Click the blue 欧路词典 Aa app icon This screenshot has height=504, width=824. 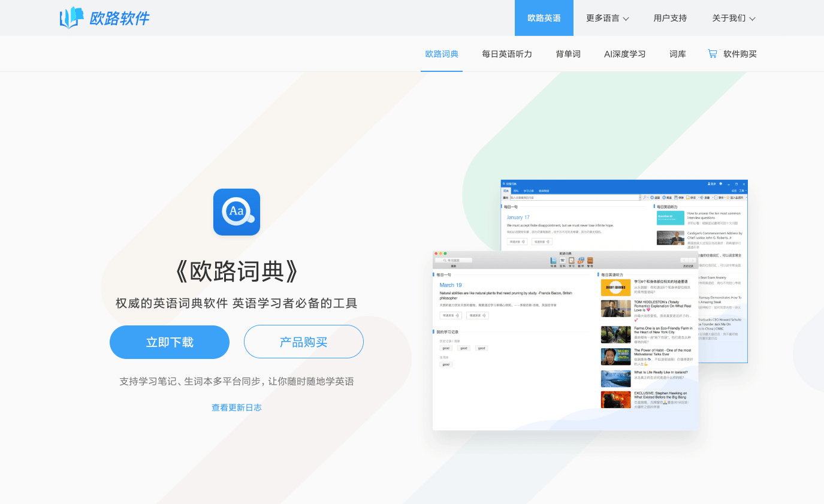pyautogui.click(x=237, y=212)
